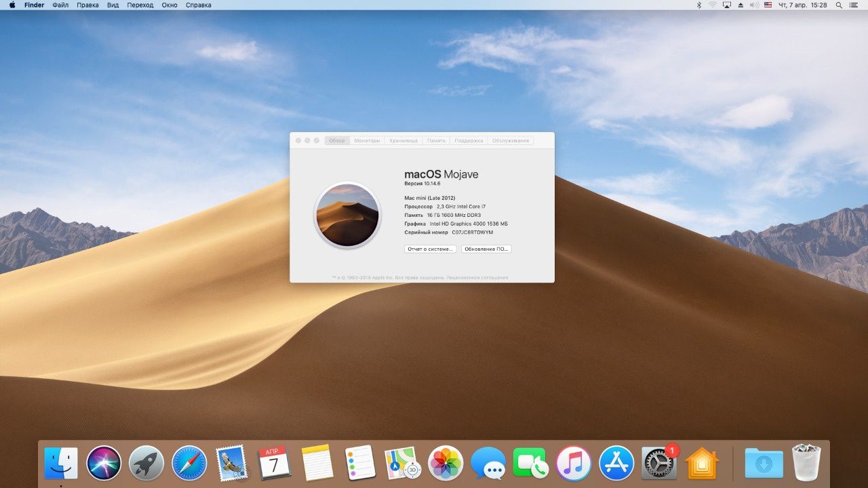
Task: Open Spotlight search in menu bar
Action: pos(839,5)
